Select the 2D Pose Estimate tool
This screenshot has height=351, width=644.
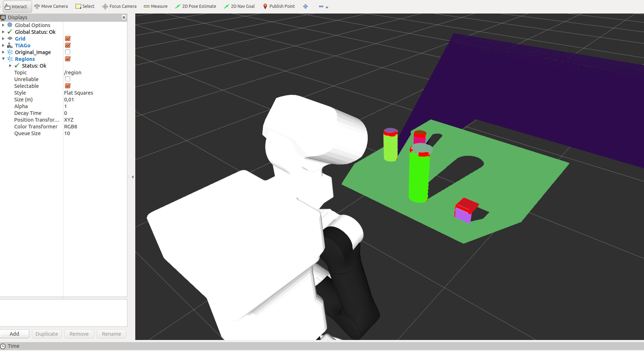[x=196, y=6]
